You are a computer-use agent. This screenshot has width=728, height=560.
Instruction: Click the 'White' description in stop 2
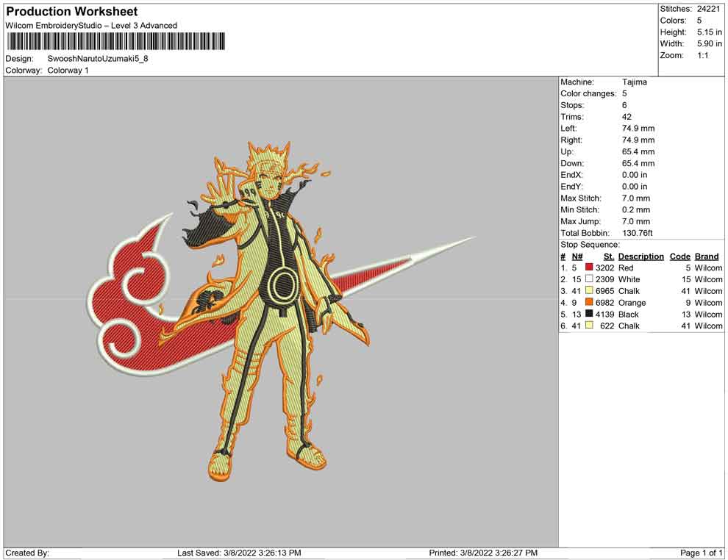[629, 279]
